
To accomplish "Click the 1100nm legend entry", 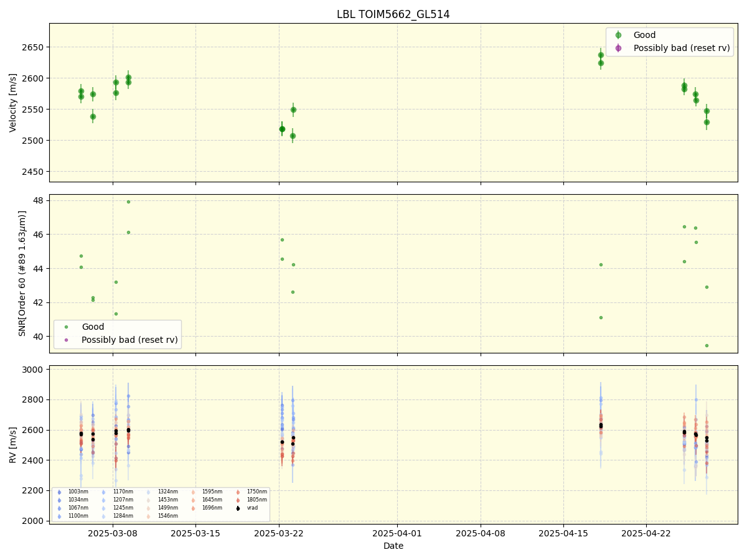I will (73, 516).
